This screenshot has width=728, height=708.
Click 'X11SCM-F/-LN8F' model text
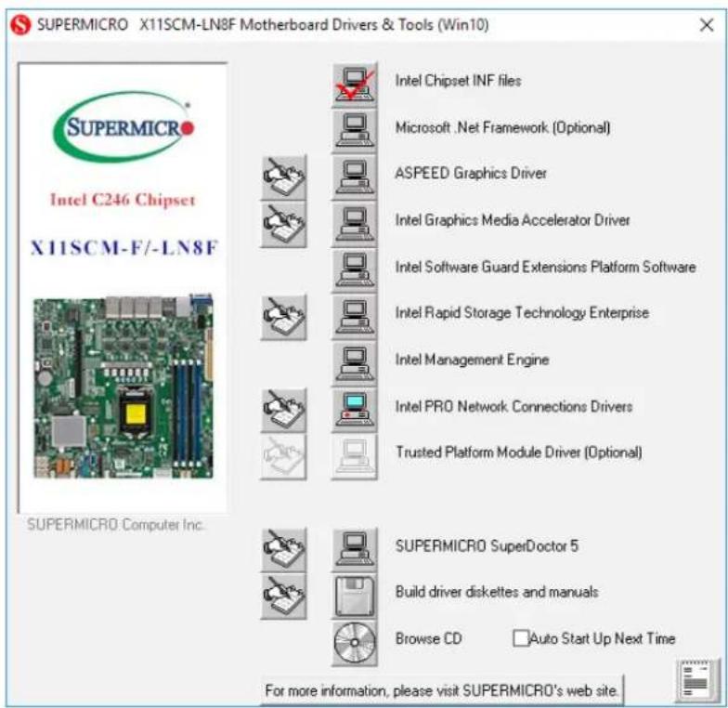123,247
